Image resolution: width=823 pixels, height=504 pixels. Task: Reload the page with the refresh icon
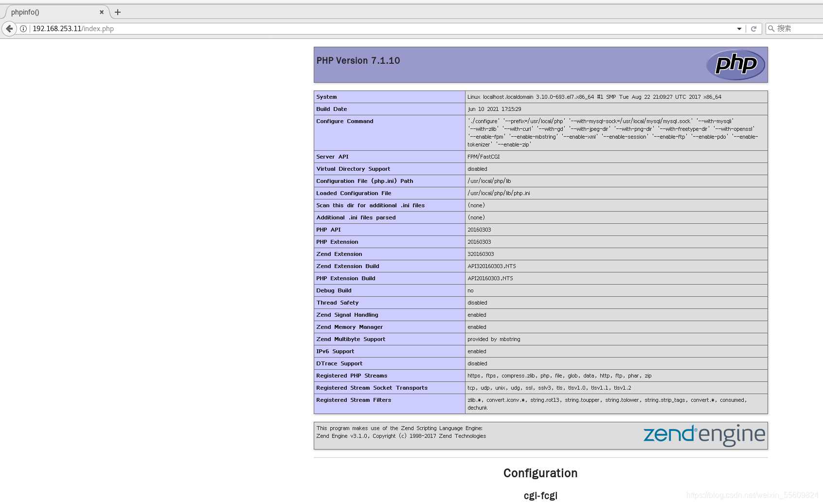click(x=753, y=29)
